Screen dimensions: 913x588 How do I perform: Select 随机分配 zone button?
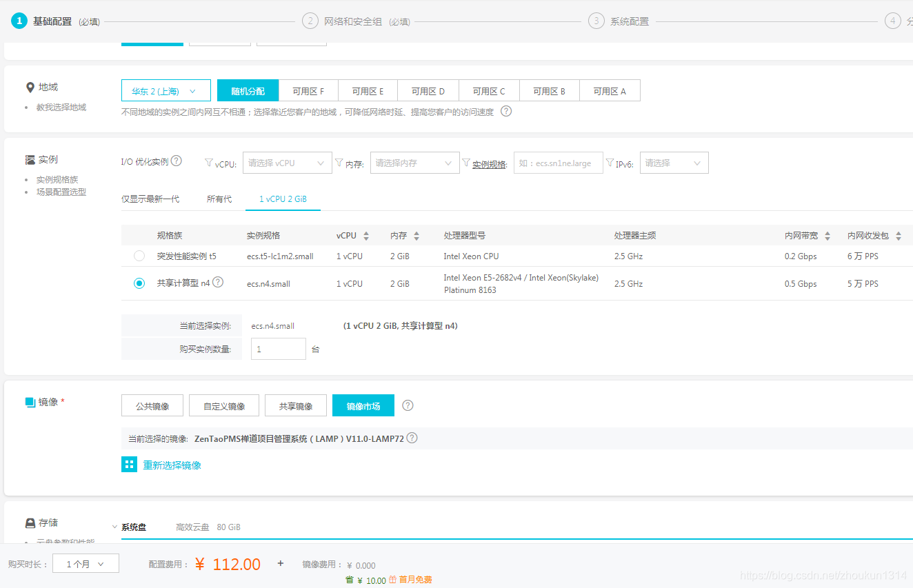248,91
